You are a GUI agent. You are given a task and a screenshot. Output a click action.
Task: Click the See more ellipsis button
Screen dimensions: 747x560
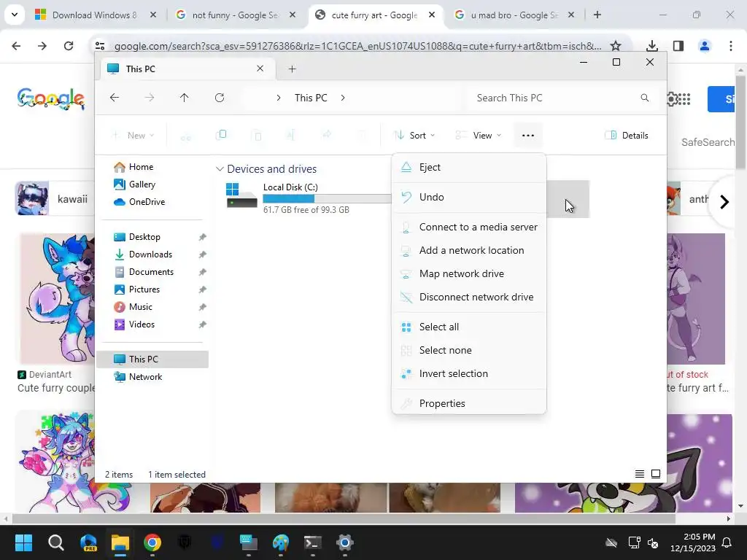click(x=528, y=136)
